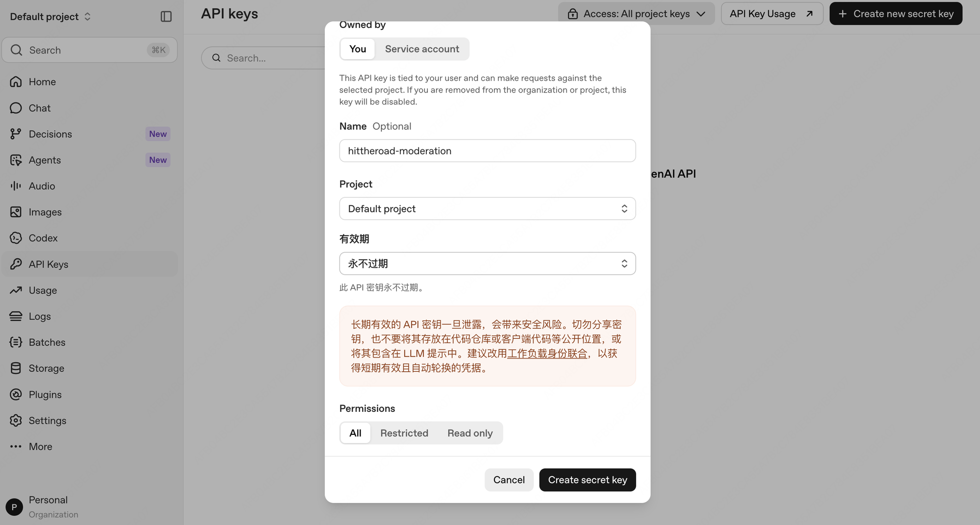Click the More ellipsis icon
Viewport: 980px width, 525px height.
[x=16, y=447]
